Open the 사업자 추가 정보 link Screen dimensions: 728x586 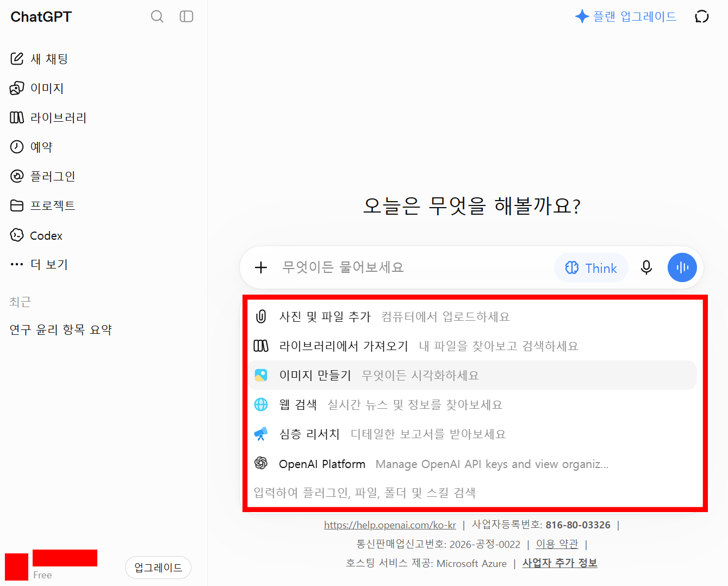tap(560, 563)
